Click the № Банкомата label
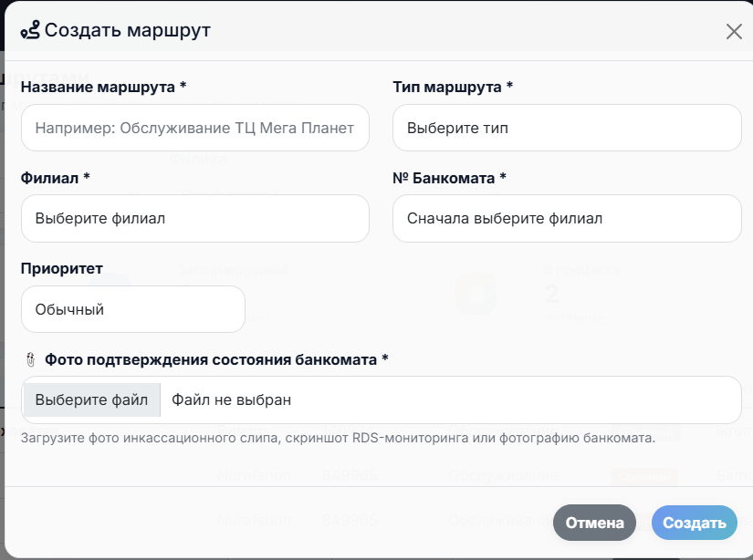This screenshot has width=753, height=560. click(x=449, y=178)
